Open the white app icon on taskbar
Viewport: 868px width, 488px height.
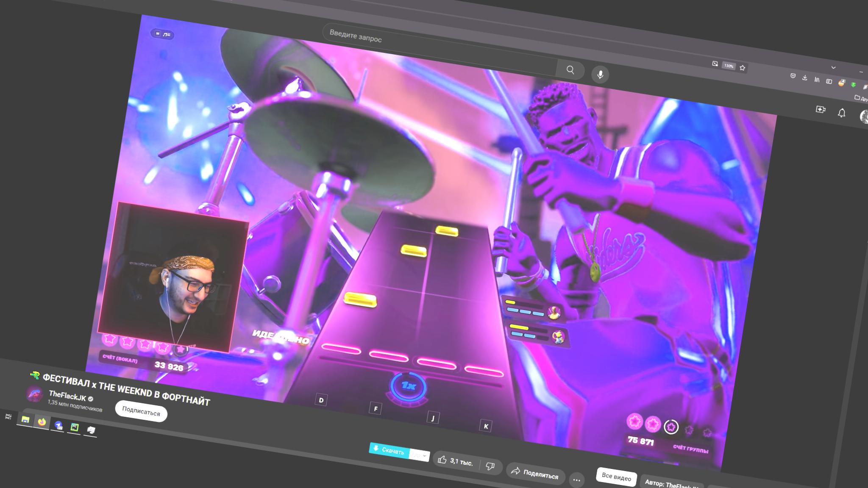[91, 430]
